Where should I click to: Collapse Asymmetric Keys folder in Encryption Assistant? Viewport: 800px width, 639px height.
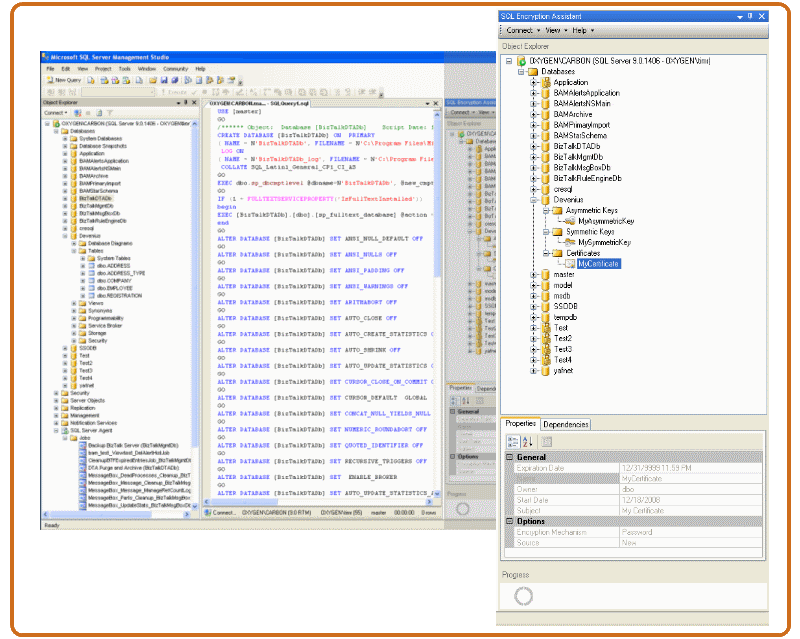pos(545,210)
